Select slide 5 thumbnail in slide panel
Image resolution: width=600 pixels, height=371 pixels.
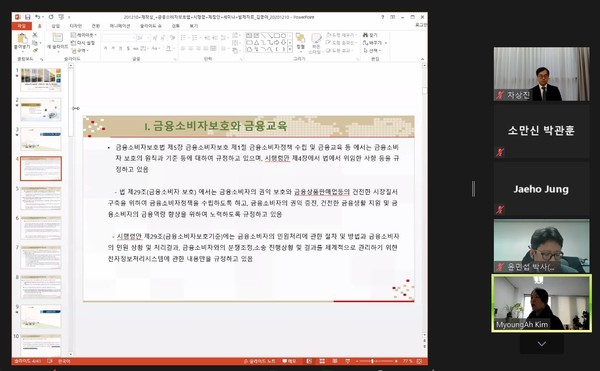(41, 198)
